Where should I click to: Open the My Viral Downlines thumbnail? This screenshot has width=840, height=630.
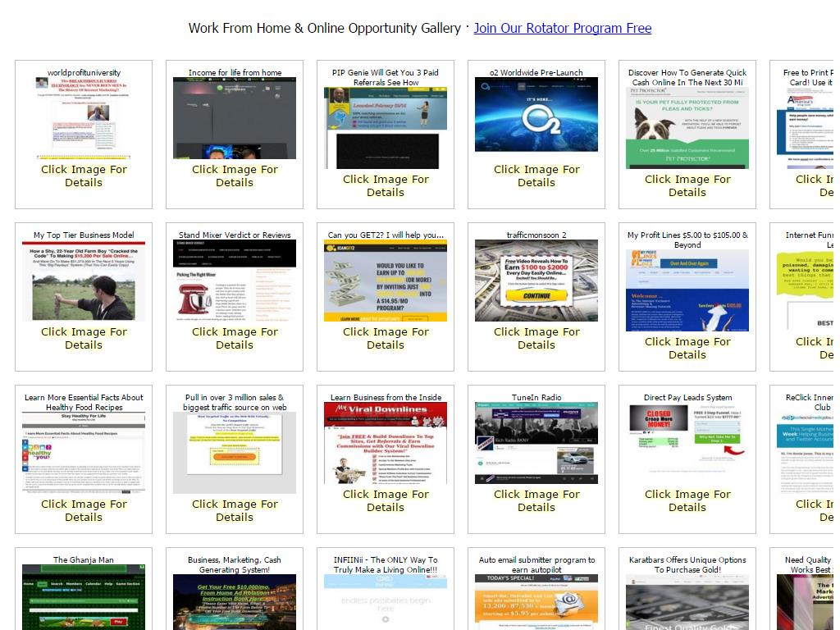(x=386, y=443)
